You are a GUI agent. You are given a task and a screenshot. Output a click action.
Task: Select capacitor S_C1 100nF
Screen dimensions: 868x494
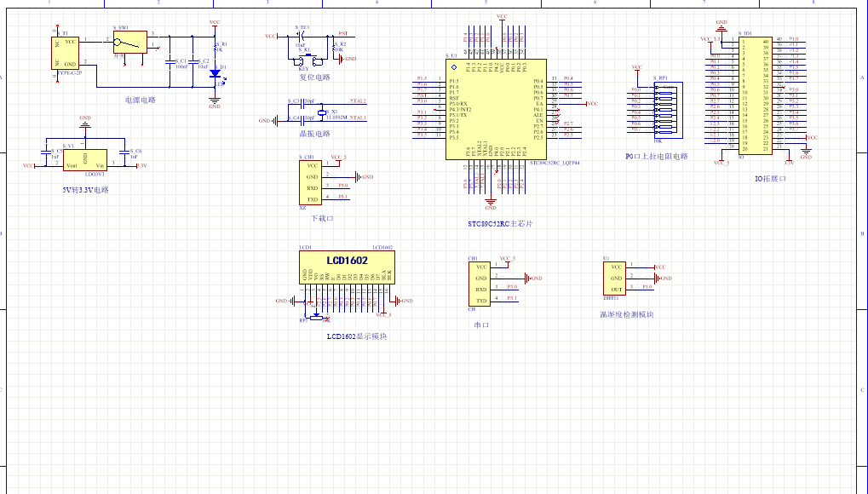click(170, 62)
